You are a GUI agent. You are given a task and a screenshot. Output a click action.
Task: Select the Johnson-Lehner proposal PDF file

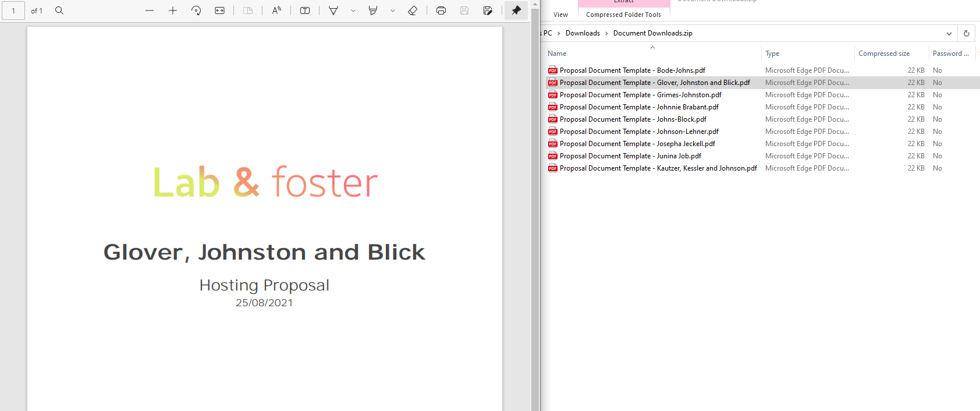(638, 132)
